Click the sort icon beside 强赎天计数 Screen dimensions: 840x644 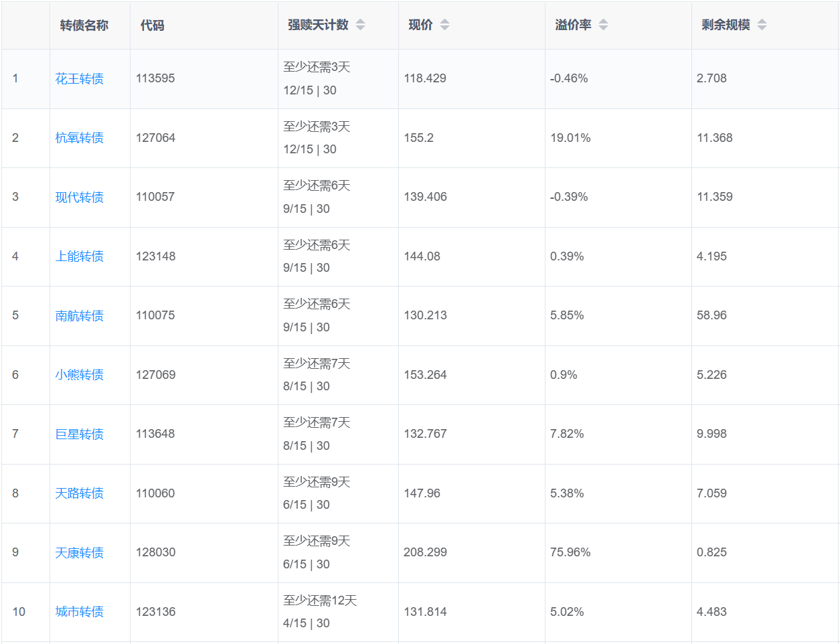(x=360, y=25)
